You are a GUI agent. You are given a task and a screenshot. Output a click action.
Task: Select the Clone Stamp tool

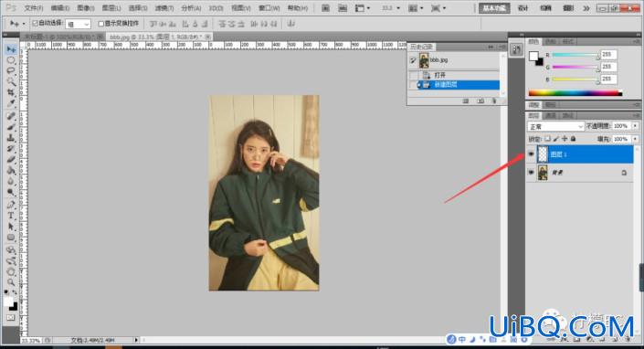point(11,138)
